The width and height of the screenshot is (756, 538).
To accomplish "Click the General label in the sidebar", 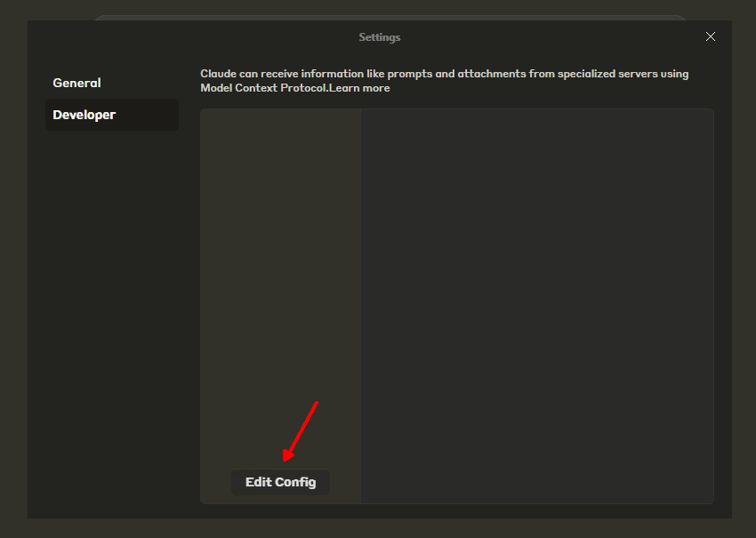I will pyautogui.click(x=76, y=82).
